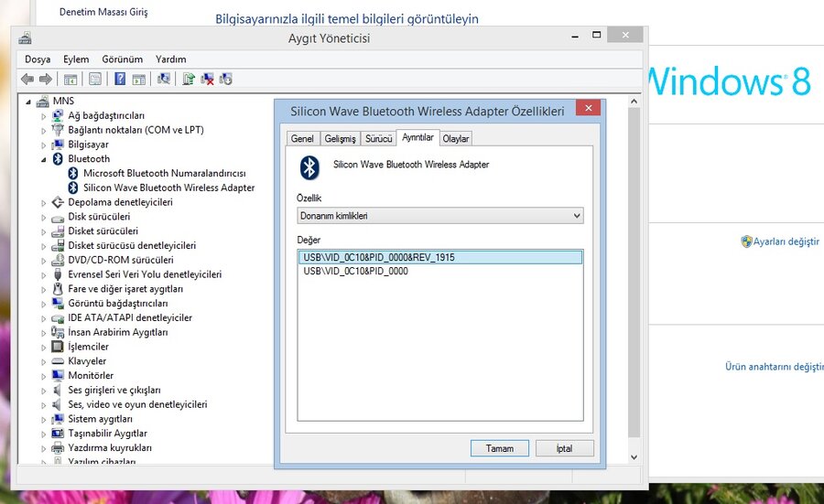Screen dimensions: 824x504
Task: Click the MNS computer icon
Action: (x=42, y=101)
